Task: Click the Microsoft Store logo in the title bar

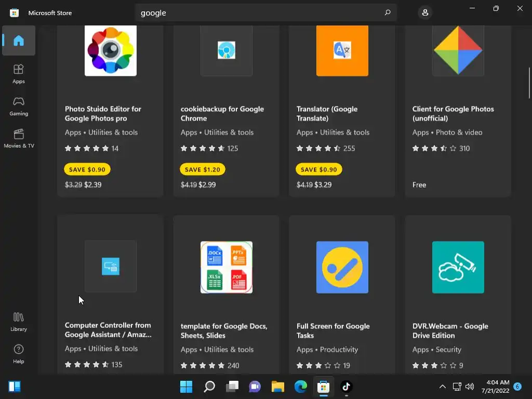Action: [x=14, y=13]
